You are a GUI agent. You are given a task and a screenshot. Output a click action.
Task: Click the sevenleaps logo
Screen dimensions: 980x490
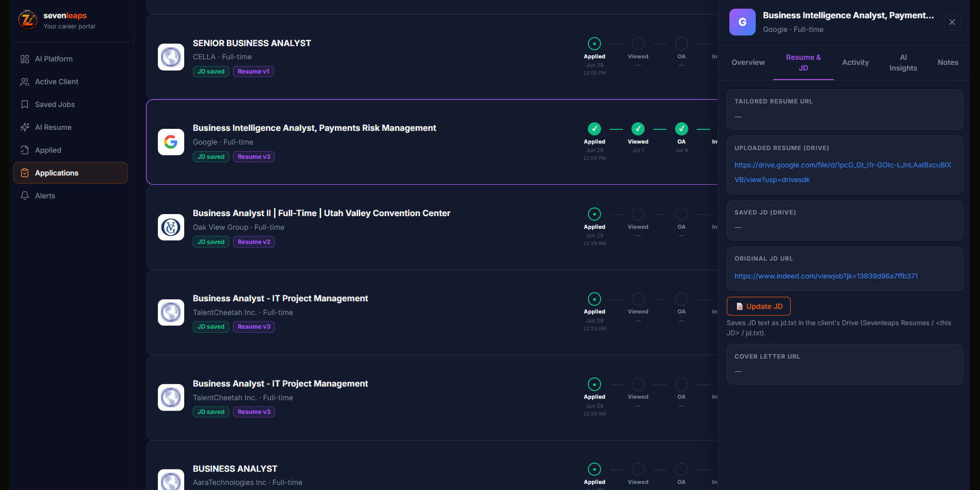[x=28, y=20]
